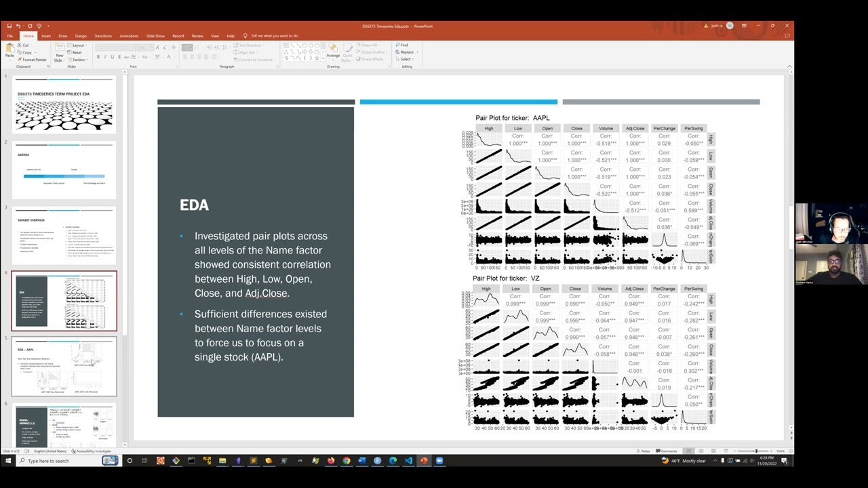Open the Review tab

tap(197, 36)
